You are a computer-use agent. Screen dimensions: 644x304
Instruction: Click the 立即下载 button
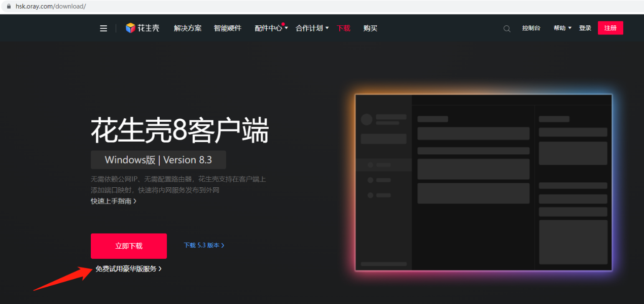pyautogui.click(x=129, y=246)
